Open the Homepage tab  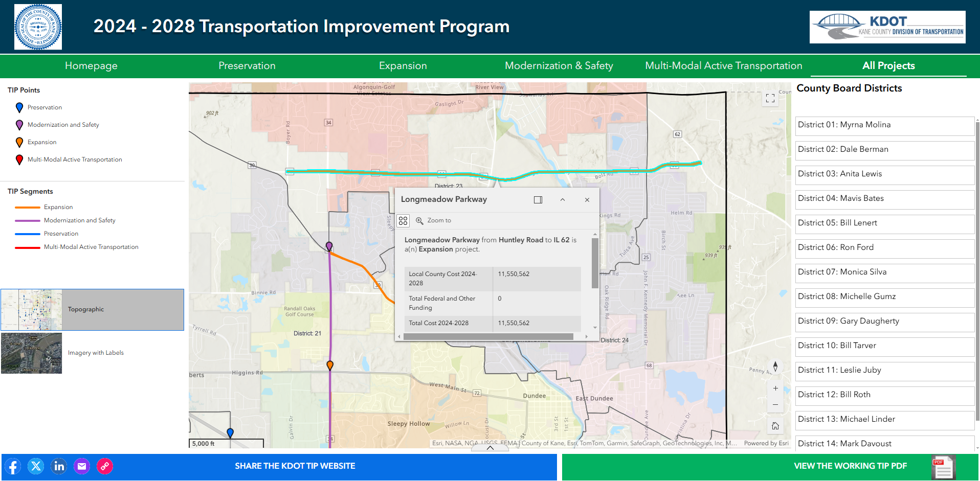click(x=91, y=65)
